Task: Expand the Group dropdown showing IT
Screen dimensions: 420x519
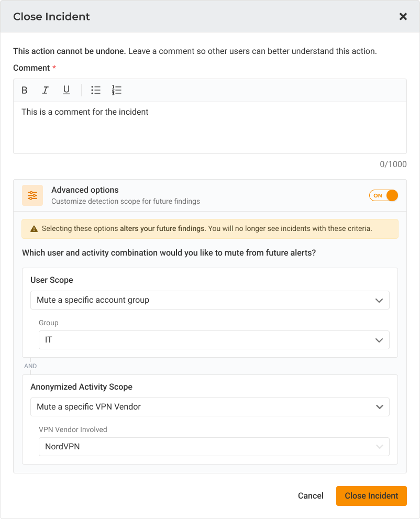Action: point(214,340)
